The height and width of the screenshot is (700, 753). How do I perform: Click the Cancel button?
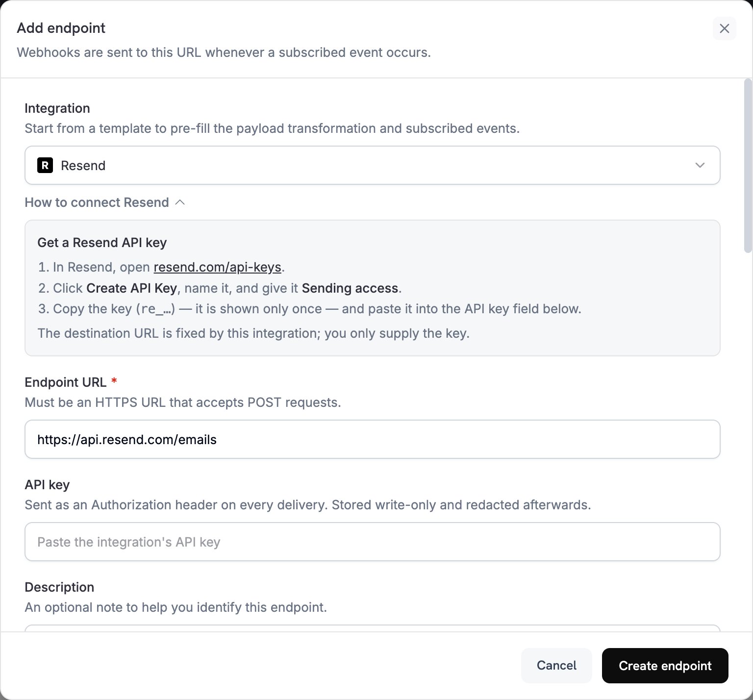point(556,665)
